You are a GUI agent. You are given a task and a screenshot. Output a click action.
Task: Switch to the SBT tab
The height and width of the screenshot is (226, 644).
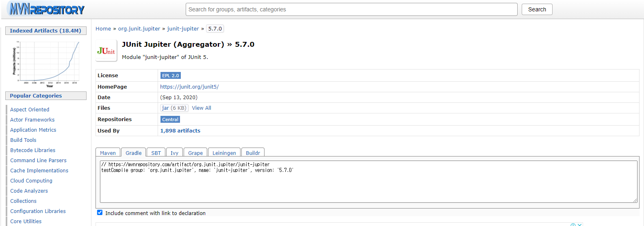156,152
